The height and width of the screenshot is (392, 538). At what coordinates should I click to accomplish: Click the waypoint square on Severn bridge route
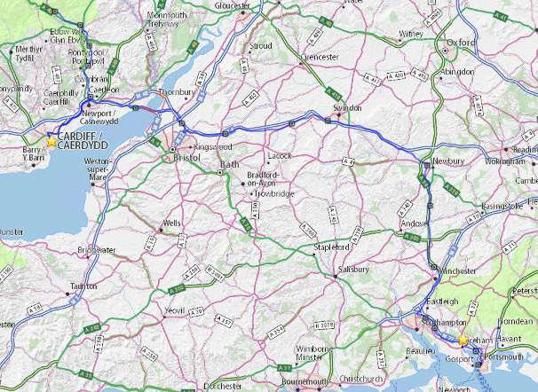136,108
